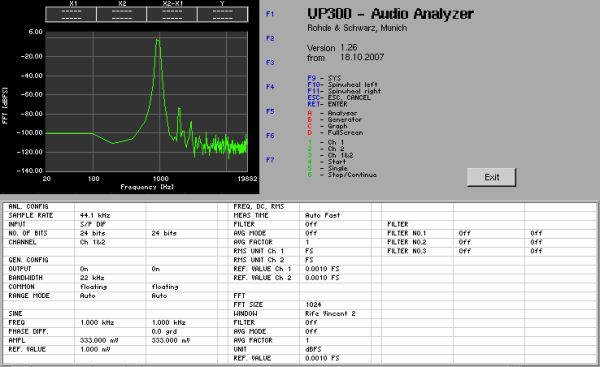600x367 pixels.
Task: Click the ANL. CONFIG section header
Action: click(28, 207)
